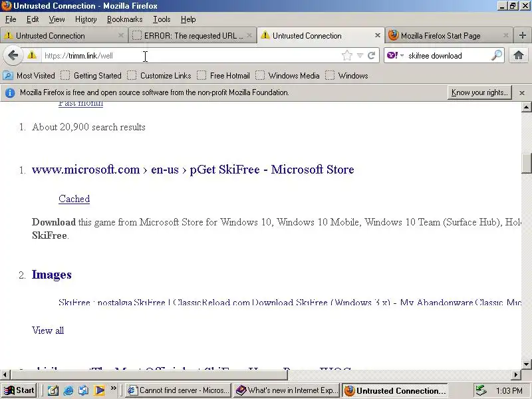Click the warning site identity icon in address bar
Image resolution: width=532 pixels, height=399 pixels.
[x=32, y=55]
